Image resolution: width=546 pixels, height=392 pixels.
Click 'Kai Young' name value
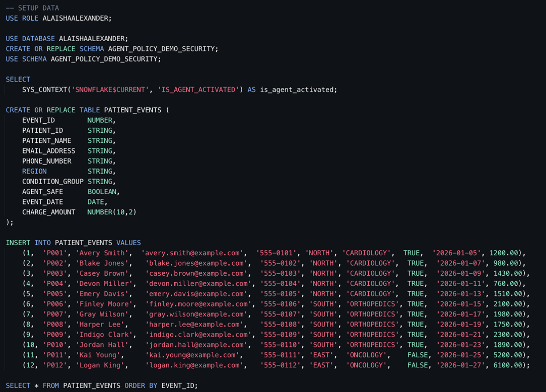[x=98, y=355]
